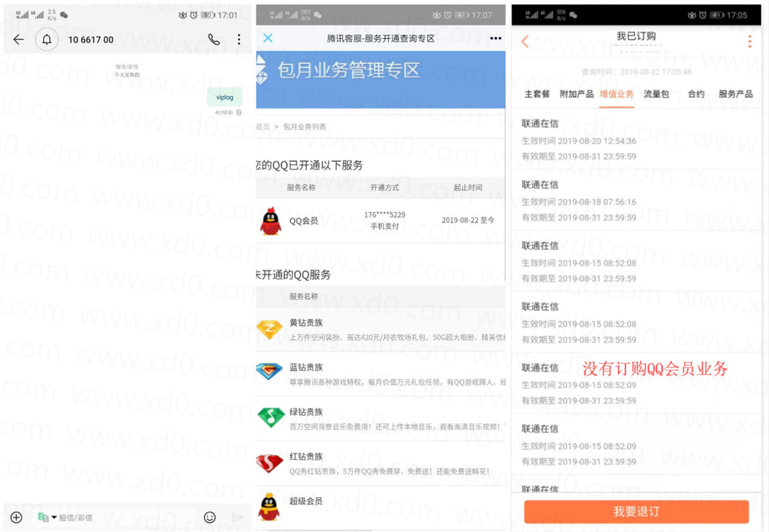The width and height of the screenshot is (769, 532).
Task: Switch to the 服务产品 tab
Action: [x=736, y=94]
